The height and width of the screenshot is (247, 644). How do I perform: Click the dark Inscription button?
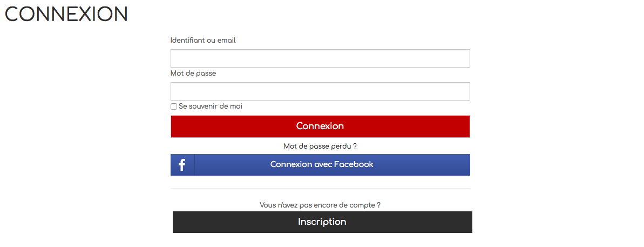point(322,222)
